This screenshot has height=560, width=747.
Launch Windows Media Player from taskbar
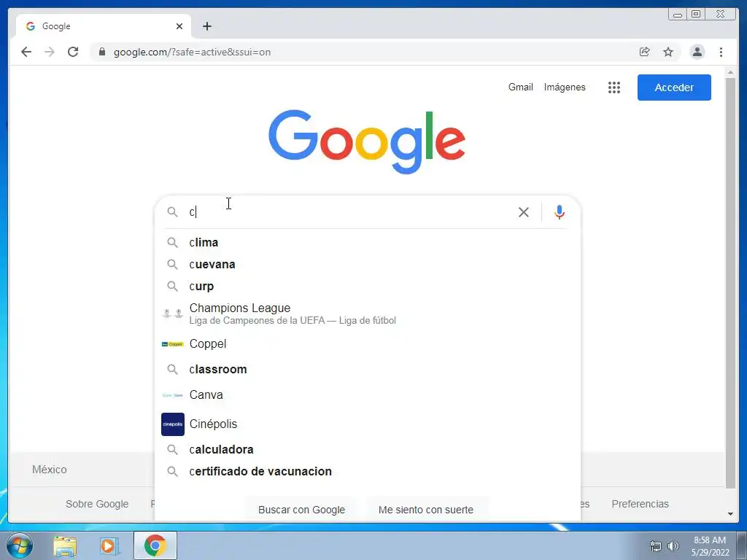coord(109,545)
